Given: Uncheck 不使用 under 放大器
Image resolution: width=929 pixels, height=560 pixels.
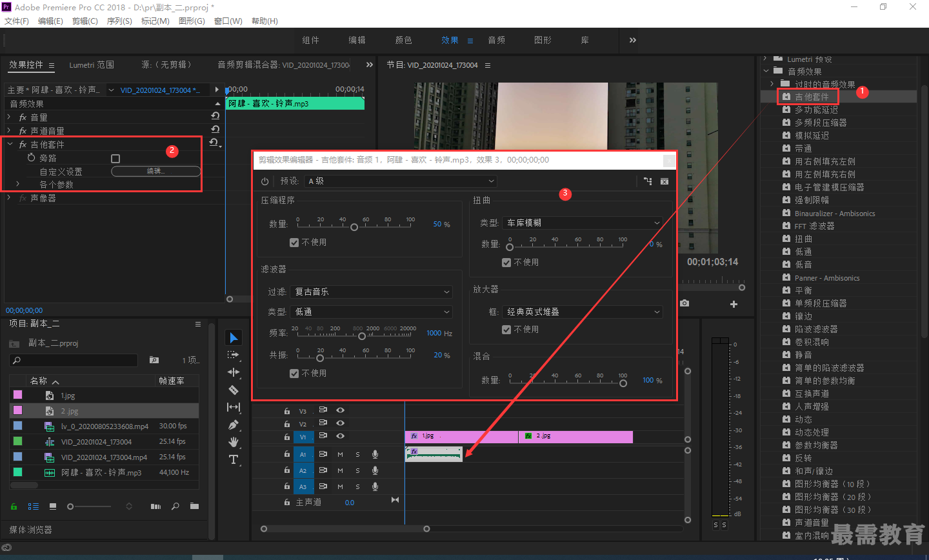Looking at the screenshot, I should point(506,330).
